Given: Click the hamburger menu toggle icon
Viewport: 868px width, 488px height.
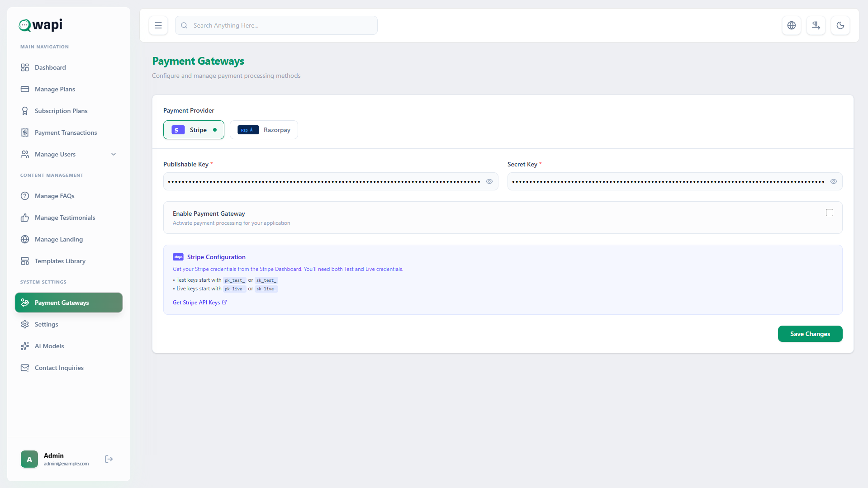Looking at the screenshot, I should [158, 25].
